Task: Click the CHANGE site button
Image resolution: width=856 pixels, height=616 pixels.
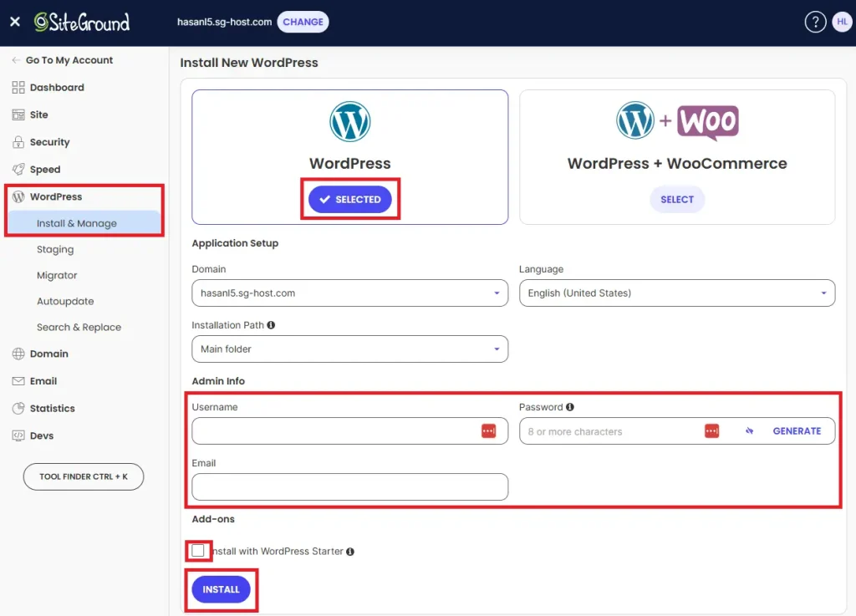Action: click(x=303, y=22)
